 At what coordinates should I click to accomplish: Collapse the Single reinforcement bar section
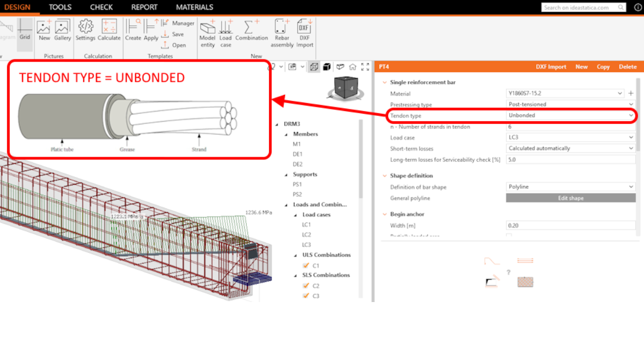coord(384,82)
